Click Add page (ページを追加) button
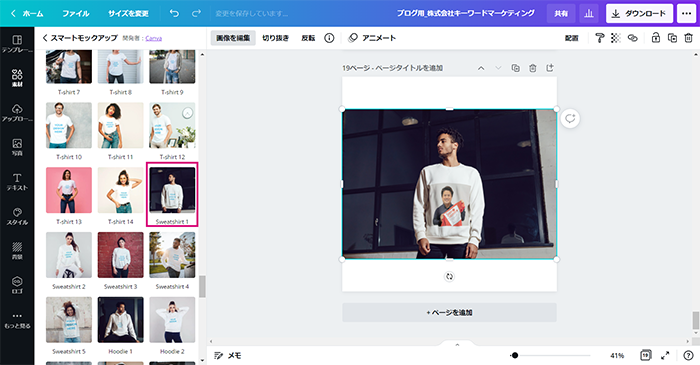700x365 pixels. [x=449, y=312]
